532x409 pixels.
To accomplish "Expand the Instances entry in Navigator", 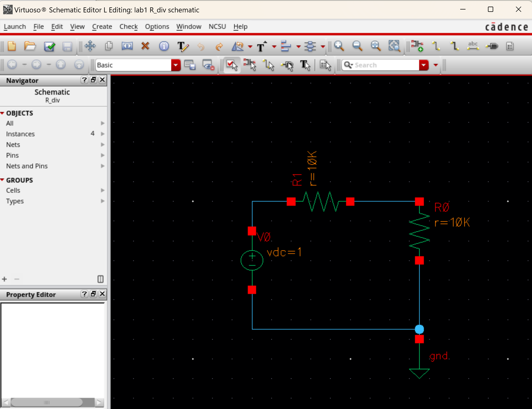I will click(103, 134).
